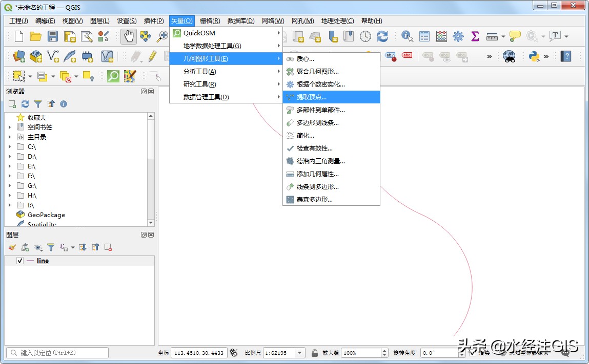
Task: Open the 插件(P) menu
Action: coord(154,20)
